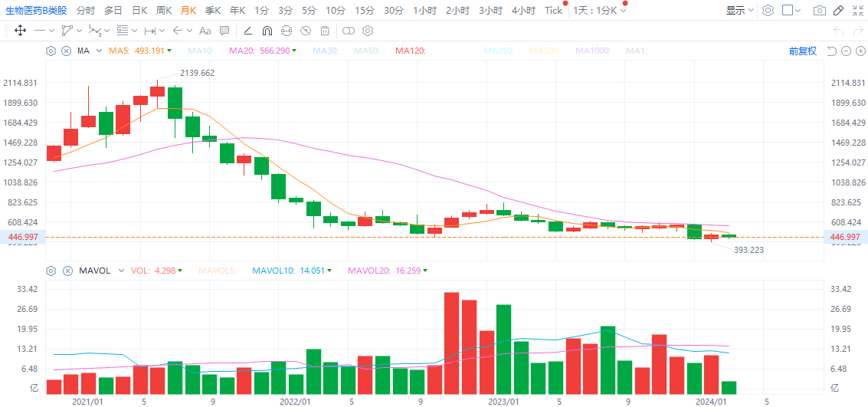
Task: Switch to the 周K weekly chart tab
Action: point(164,11)
